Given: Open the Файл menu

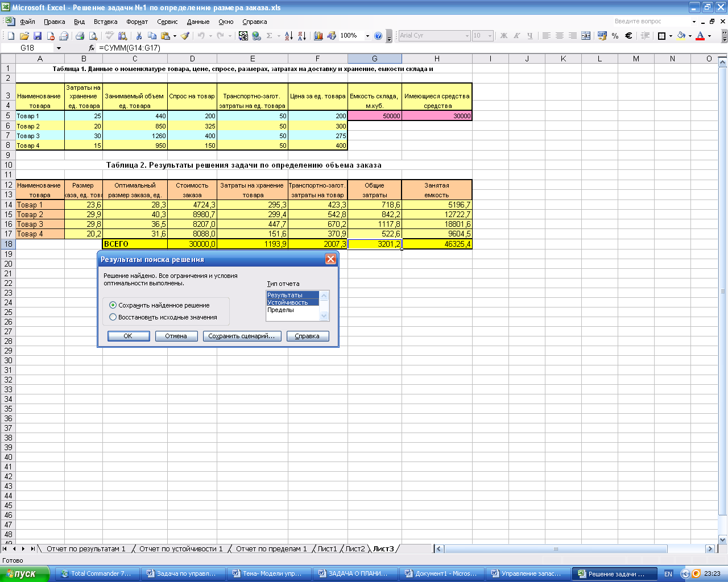Looking at the screenshot, I should [27, 22].
